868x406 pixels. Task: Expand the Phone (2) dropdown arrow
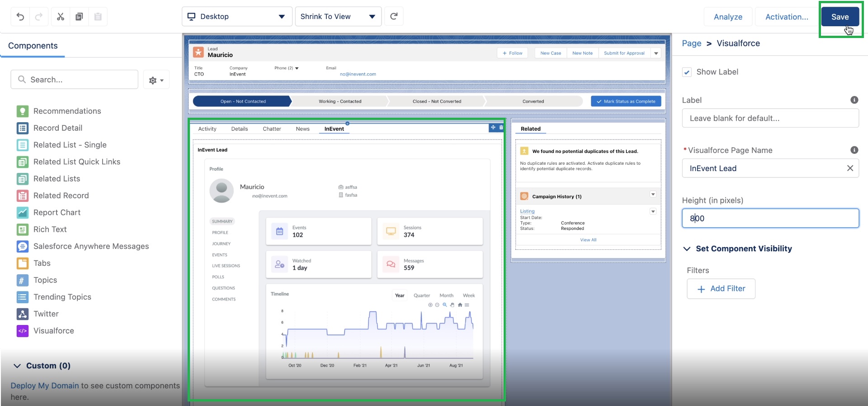pos(297,68)
